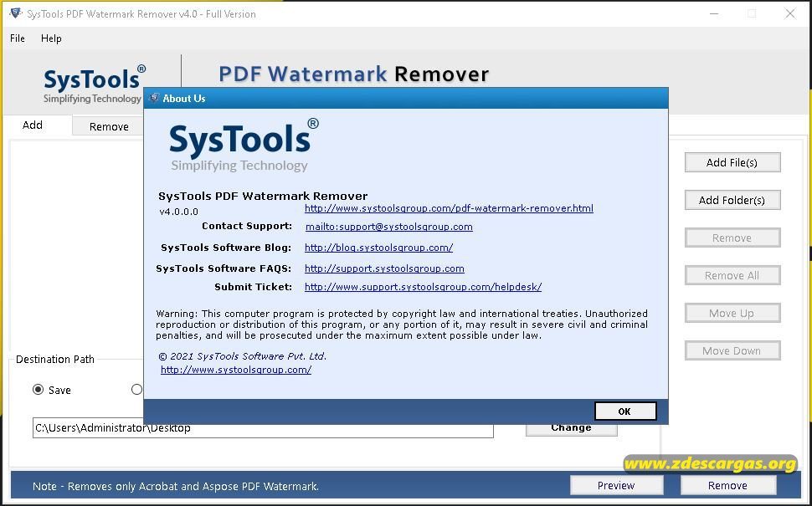812x506 pixels.
Task: Click the 'Warning: This computer program' text
Action: pos(401,325)
